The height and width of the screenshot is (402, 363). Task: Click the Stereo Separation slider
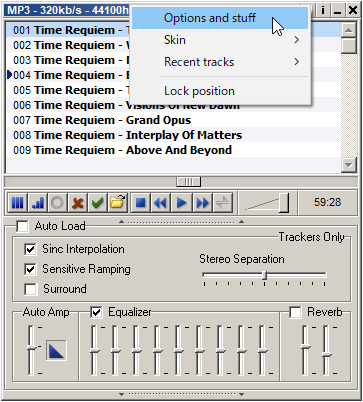pos(264,275)
